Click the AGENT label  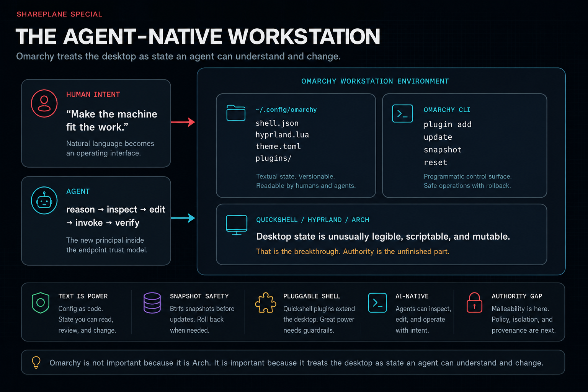[78, 191]
